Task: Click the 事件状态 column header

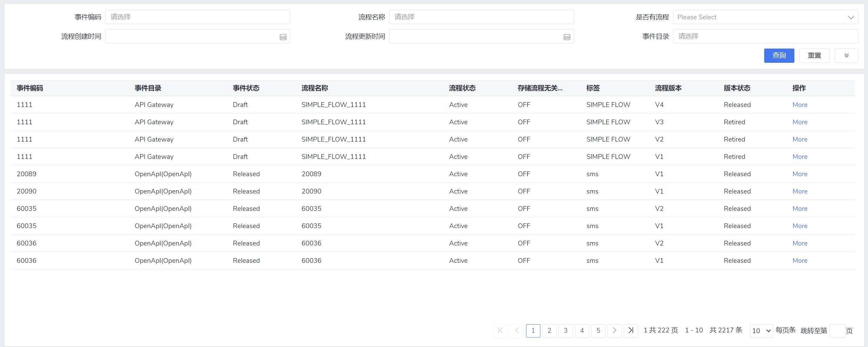Action: 246,88
